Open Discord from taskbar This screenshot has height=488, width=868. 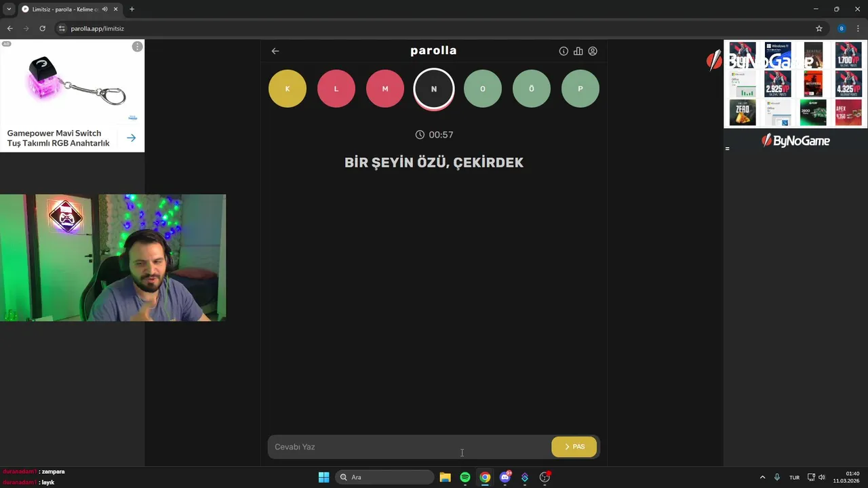click(x=505, y=477)
